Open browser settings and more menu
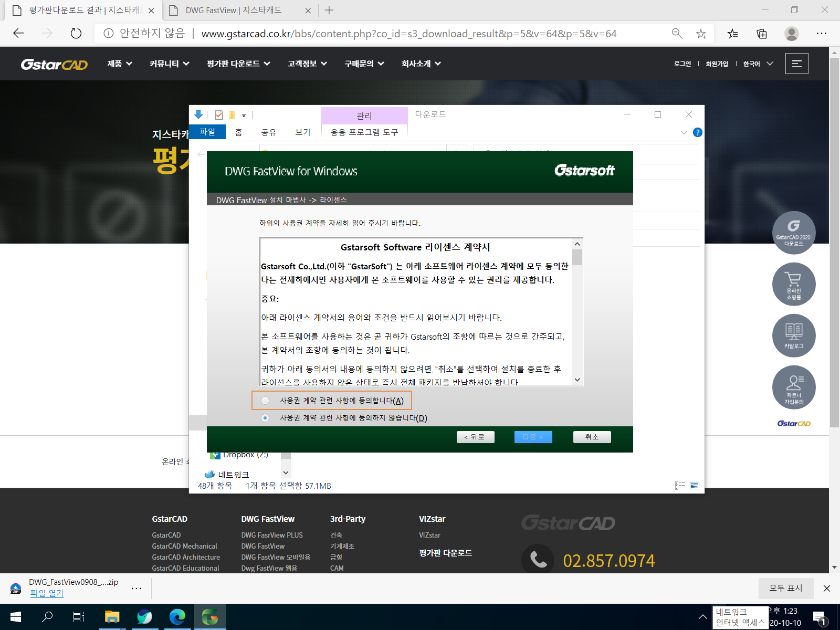Viewport: 840px width, 630px height. [822, 34]
